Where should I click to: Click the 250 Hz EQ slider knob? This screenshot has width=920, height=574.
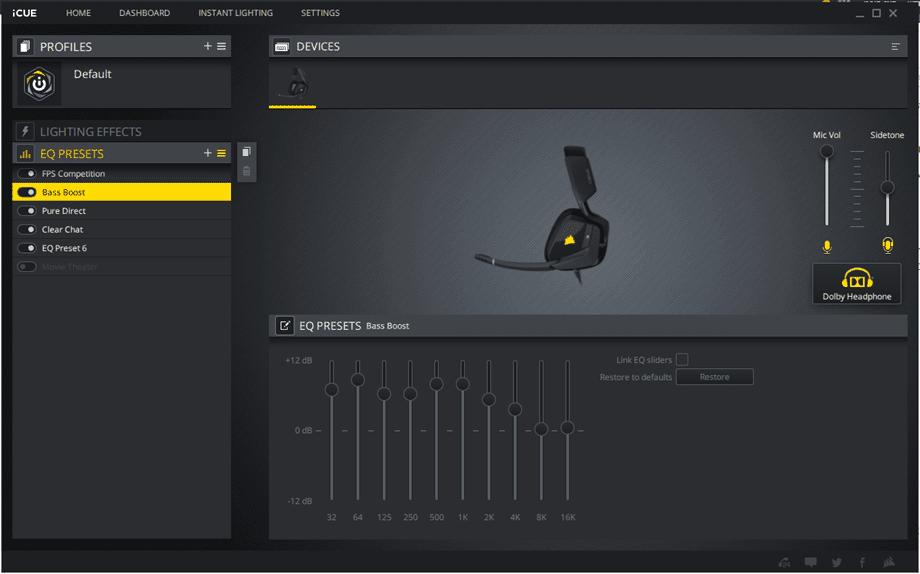click(x=410, y=393)
